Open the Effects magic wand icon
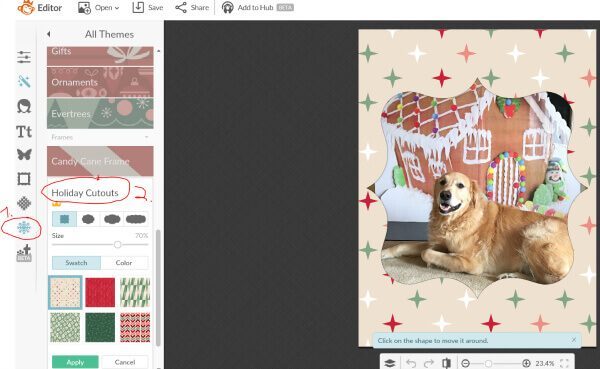 pyautogui.click(x=24, y=81)
